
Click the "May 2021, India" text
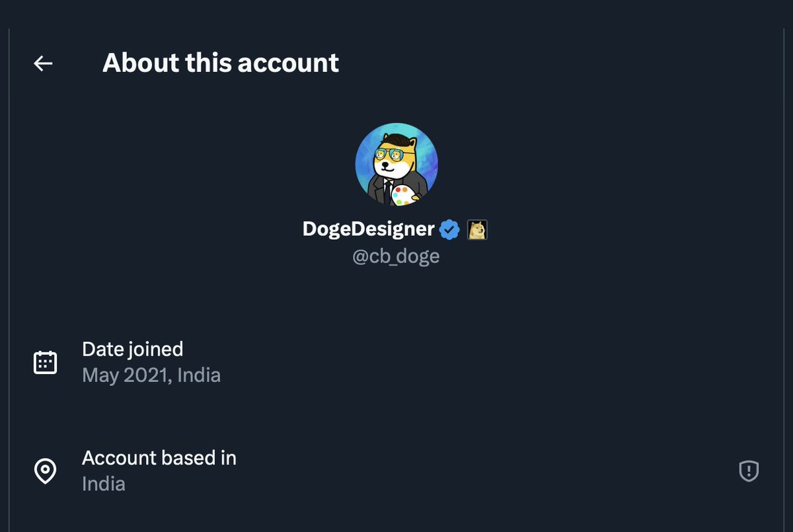pos(151,375)
